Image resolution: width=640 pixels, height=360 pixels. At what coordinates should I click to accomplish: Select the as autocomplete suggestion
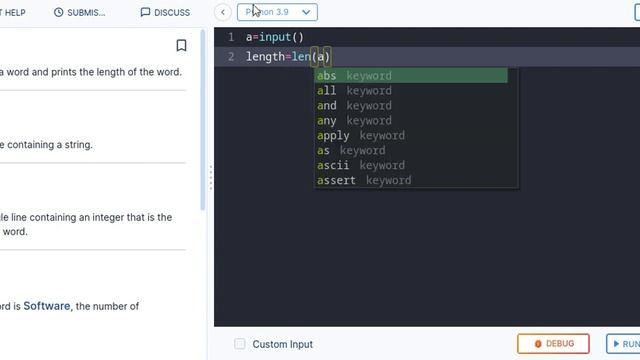click(x=411, y=151)
